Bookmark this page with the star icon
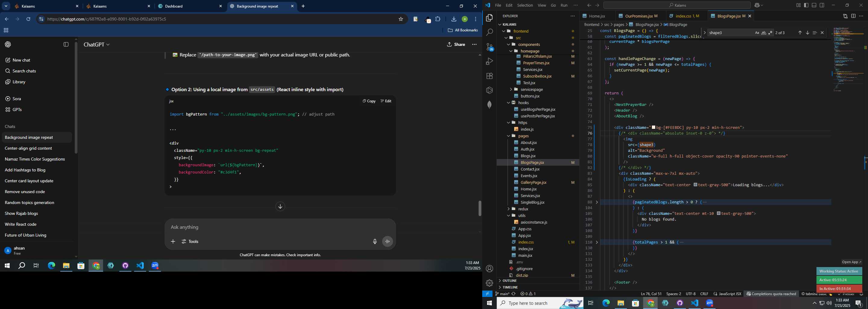 click(401, 19)
